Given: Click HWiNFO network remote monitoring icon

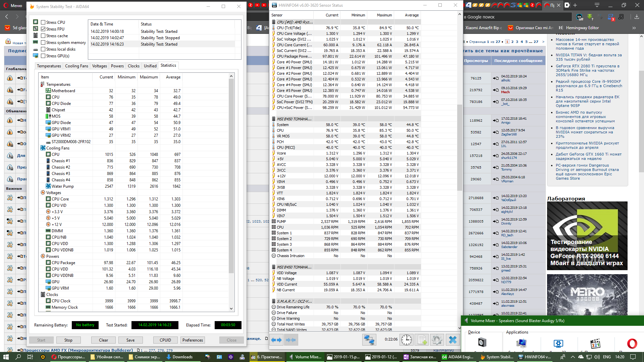Looking at the screenshot, I should point(369,340).
